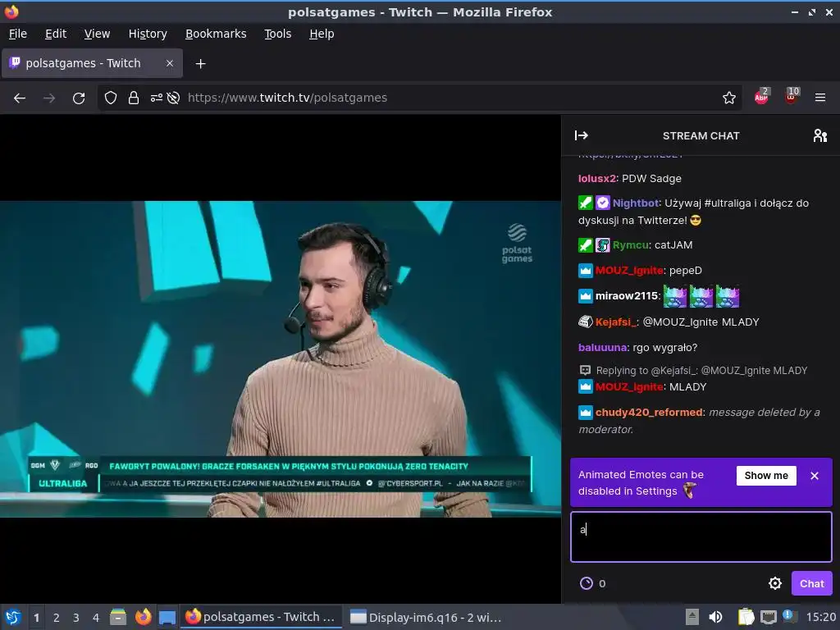Switch to workspace 4
The image size is (840, 630).
tap(96, 618)
